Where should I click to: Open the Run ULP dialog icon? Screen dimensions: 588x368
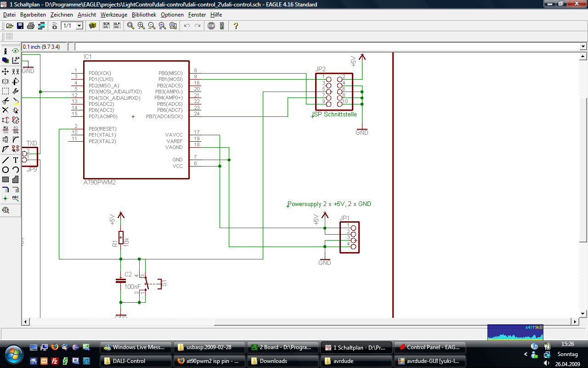coord(117,26)
